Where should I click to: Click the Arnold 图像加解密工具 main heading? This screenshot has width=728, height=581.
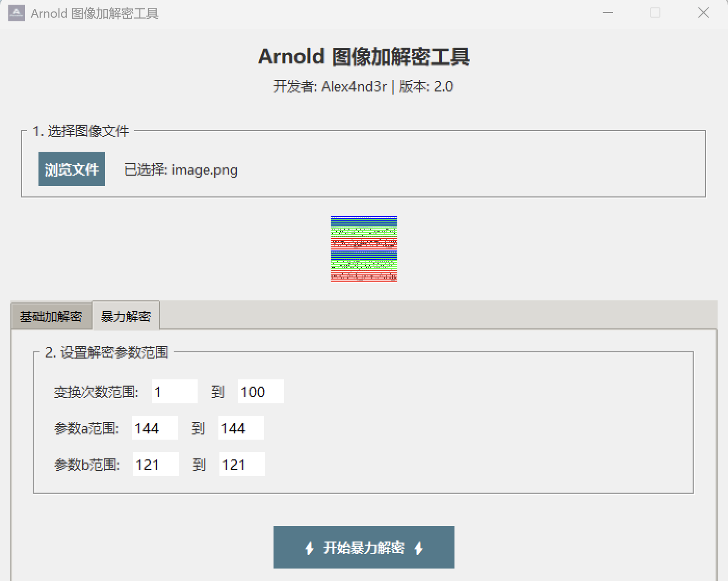tap(364, 56)
